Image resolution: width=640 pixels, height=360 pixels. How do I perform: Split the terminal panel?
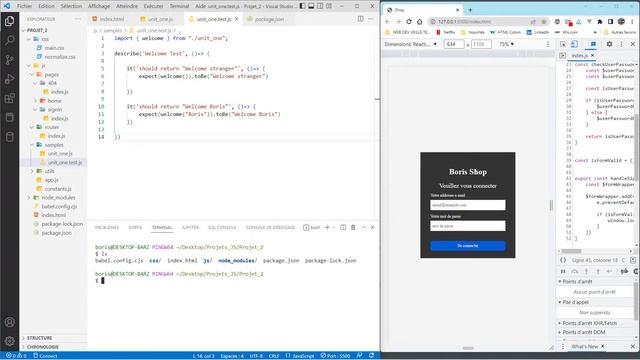pyautogui.click(x=343, y=227)
